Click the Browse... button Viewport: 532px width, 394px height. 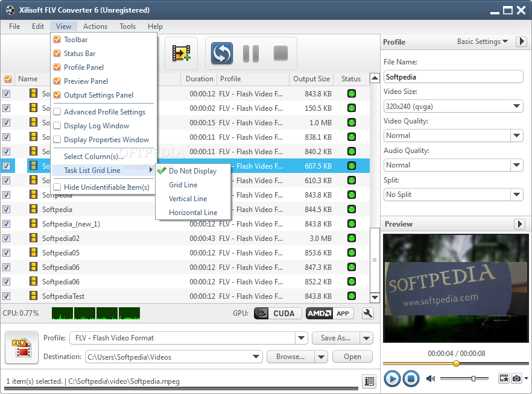tap(291, 357)
